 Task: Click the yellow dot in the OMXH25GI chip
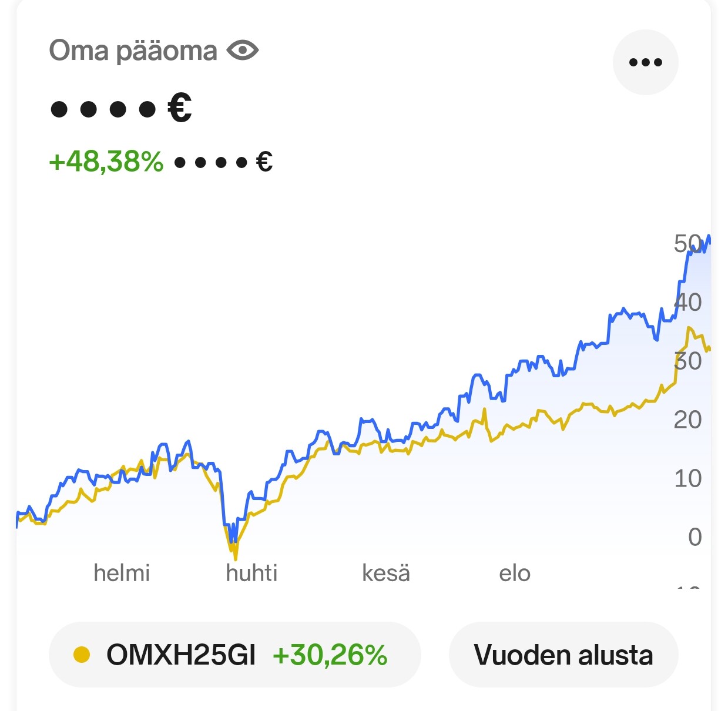[x=82, y=655]
